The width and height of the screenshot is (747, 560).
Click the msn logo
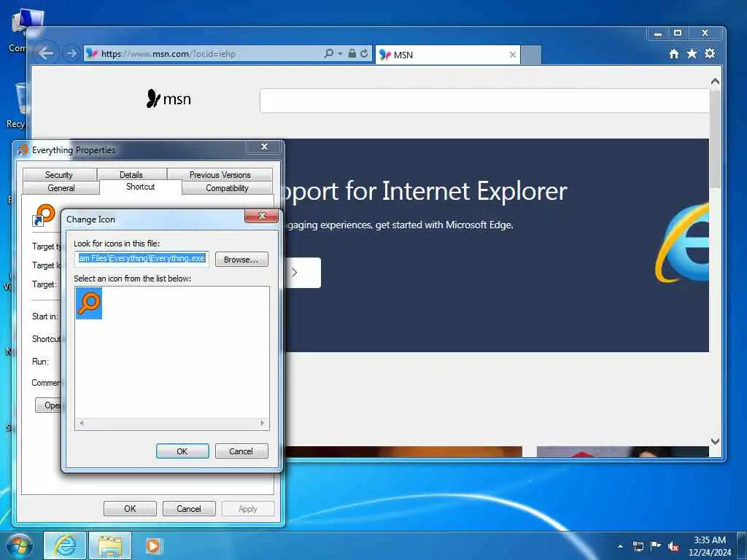click(169, 99)
